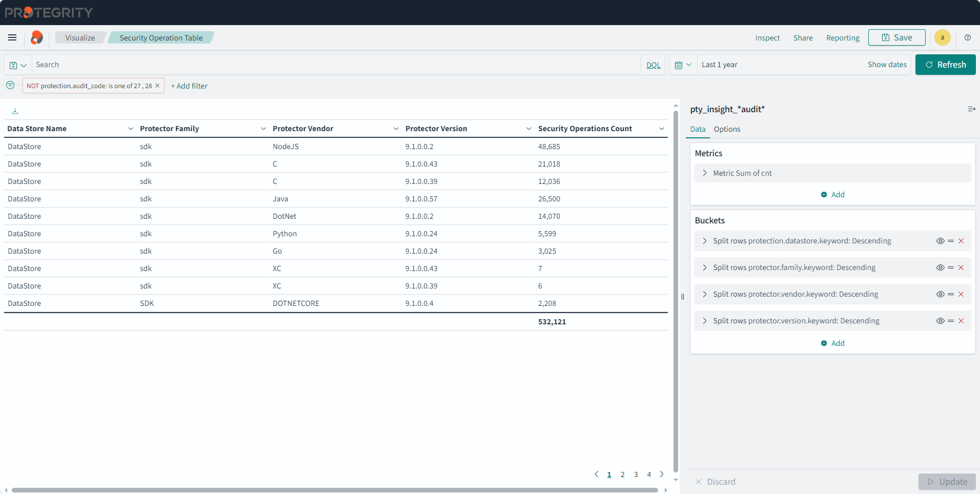980x494 pixels.
Task: Click the Discard button
Action: point(715,482)
